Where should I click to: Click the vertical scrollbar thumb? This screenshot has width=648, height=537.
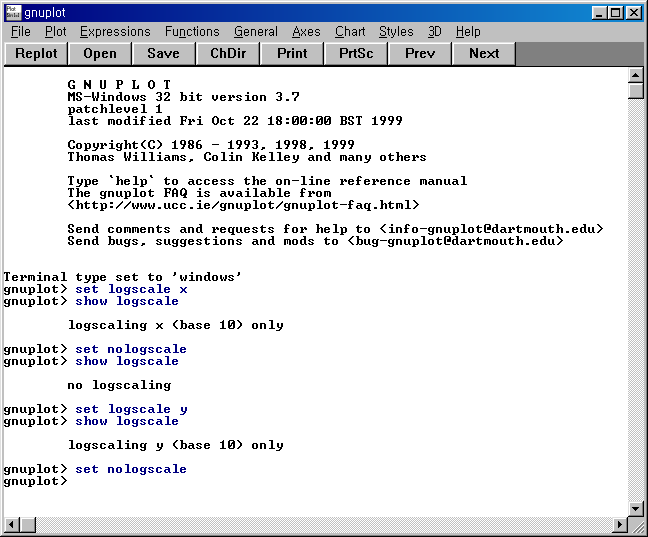tap(636, 91)
